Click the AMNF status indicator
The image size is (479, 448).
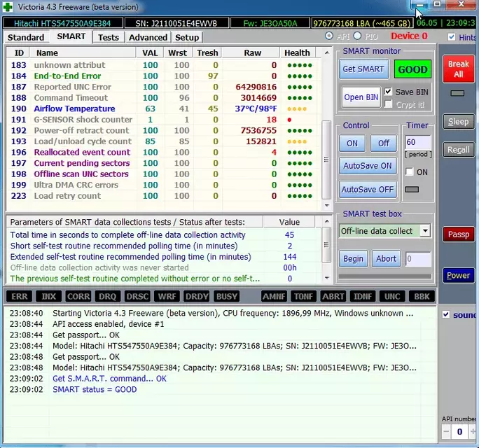[x=274, y=296]
